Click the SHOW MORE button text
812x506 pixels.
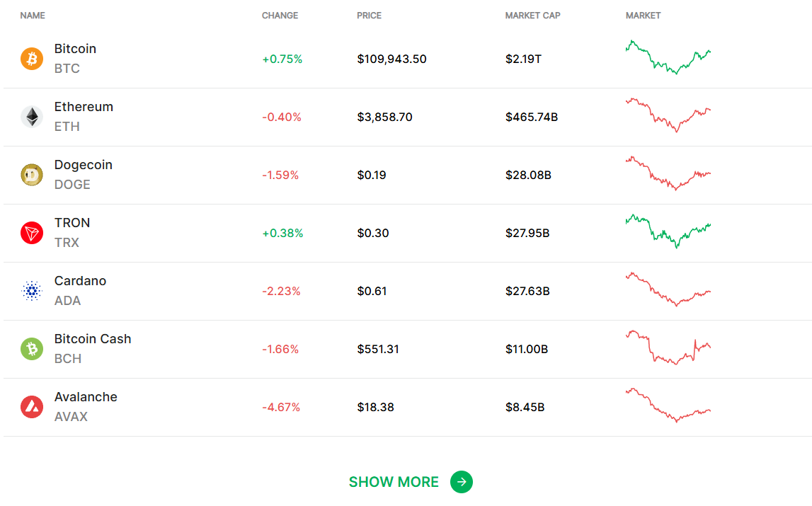click(394, 482)
